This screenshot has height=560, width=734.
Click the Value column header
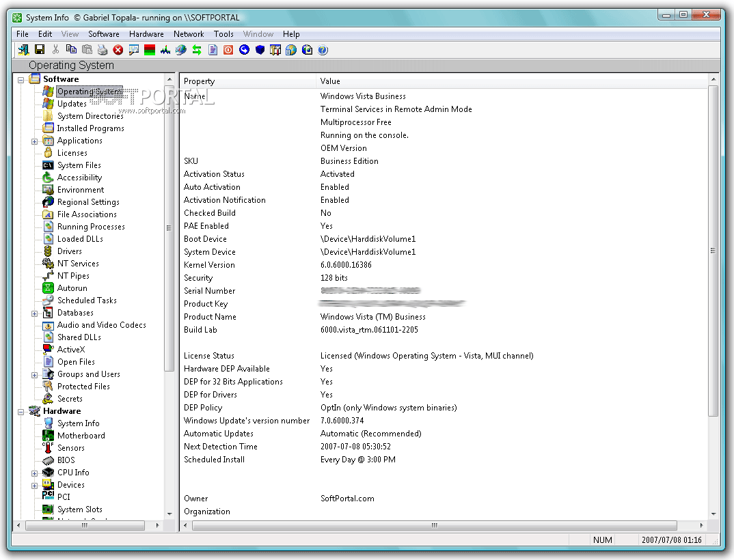[x=512, y=81]
